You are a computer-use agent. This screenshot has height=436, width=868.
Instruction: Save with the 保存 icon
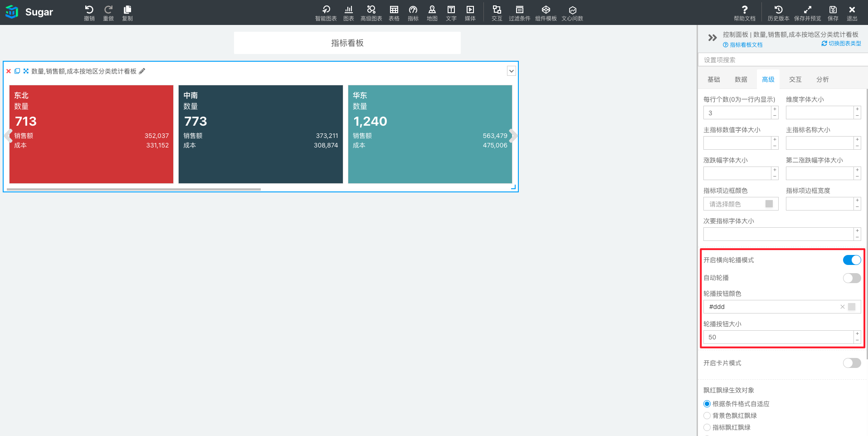tap(833, 13)
